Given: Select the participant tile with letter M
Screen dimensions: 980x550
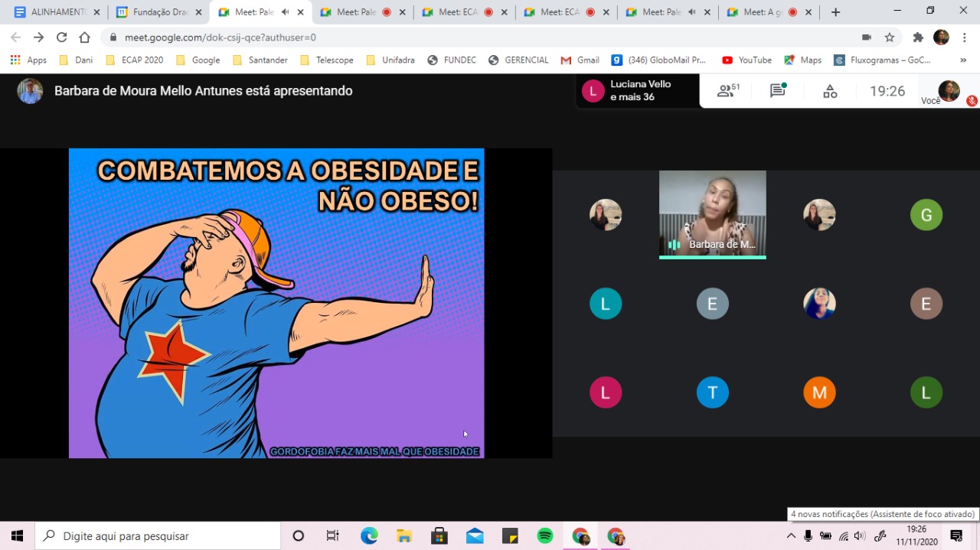Looking at the screenshot, I should [x=819, y=392].
